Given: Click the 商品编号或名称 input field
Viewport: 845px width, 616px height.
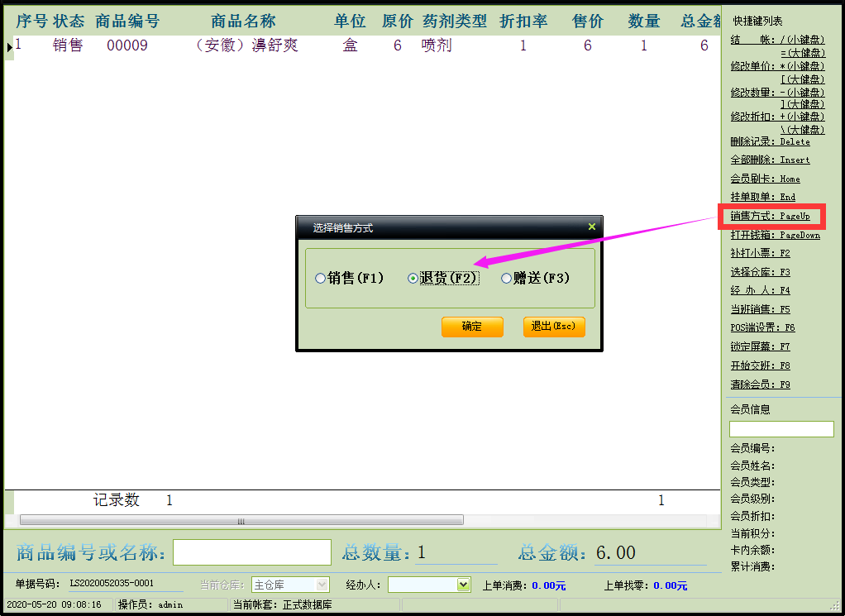Looking at the screenshot, I should 251,552.
